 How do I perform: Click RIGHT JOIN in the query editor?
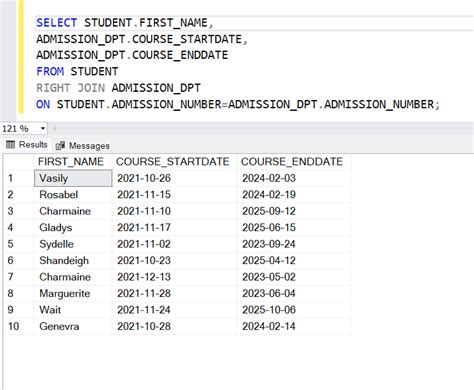pyautogui.click(x=70, y=88)
